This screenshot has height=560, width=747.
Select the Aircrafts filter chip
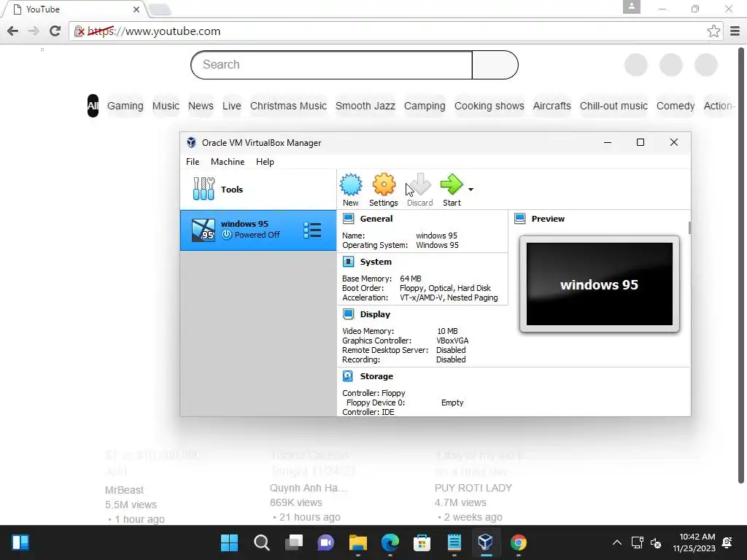click(x=551, y=106)
